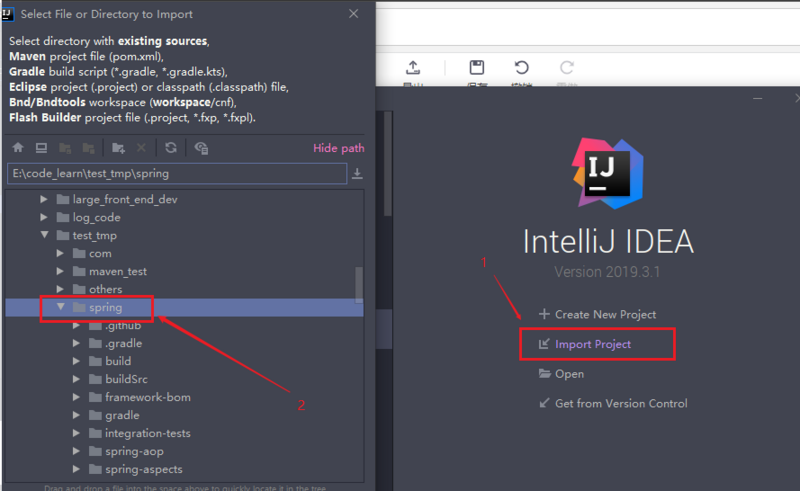Expand the integration-tests folder arrow
Image resolution: width=800 pixels, height=491 pixels.
[x=76, y=433]
